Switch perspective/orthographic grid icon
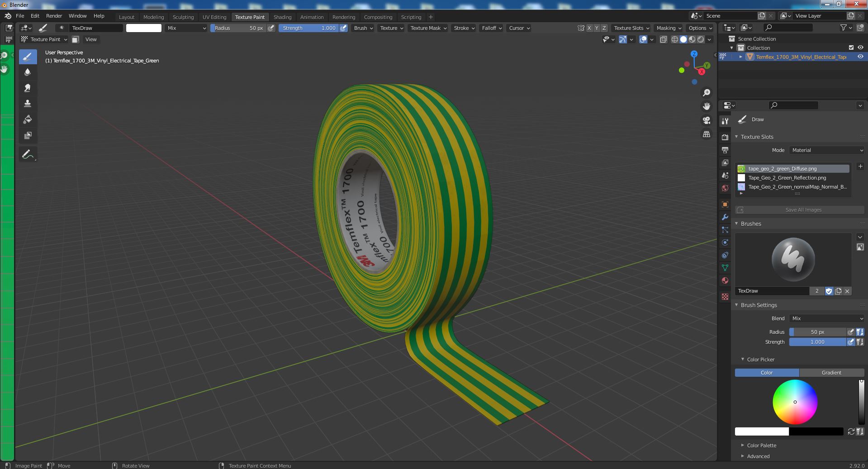Image resolution: width=868 pixels, height=469 pixels. point(707,134)
